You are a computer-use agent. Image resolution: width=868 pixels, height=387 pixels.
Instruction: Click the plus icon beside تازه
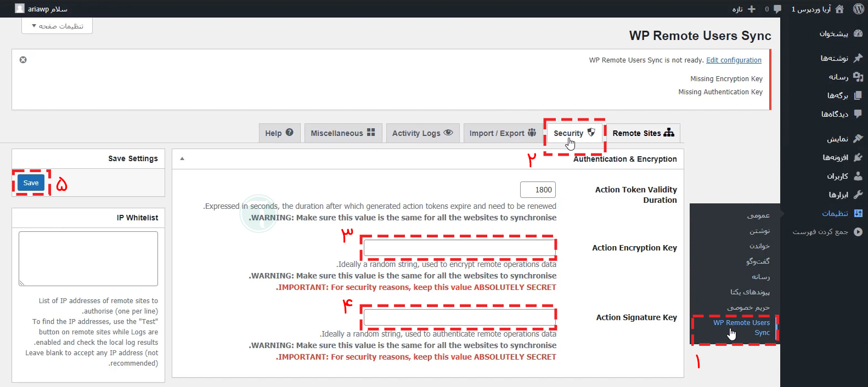coord(752,9)
